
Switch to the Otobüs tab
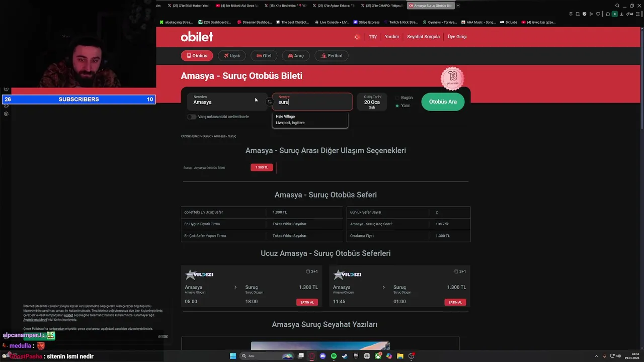click(x=197, y=56)
